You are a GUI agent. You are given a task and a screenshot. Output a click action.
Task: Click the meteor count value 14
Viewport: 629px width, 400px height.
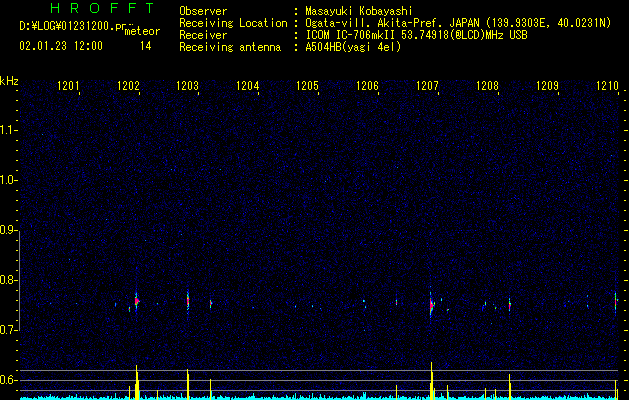(146, 46)
